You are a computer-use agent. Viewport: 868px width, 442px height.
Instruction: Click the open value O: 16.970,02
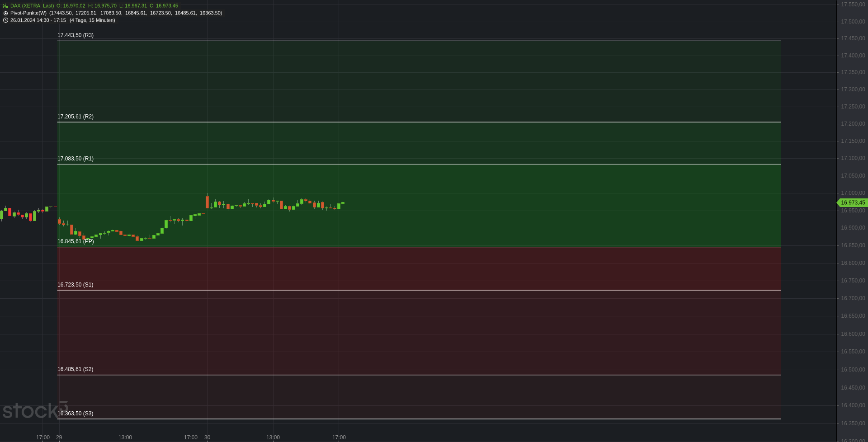(71, 6)
